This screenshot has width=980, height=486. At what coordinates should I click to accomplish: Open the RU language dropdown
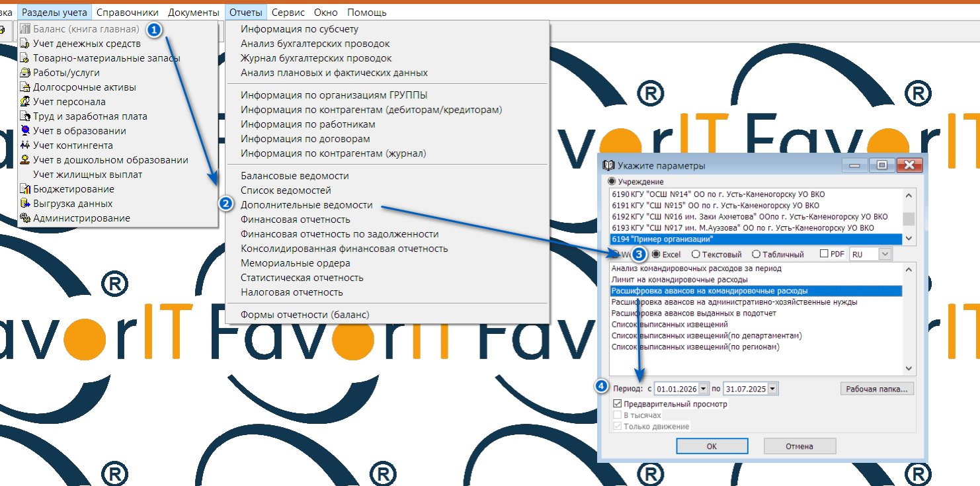click(885, 255)
